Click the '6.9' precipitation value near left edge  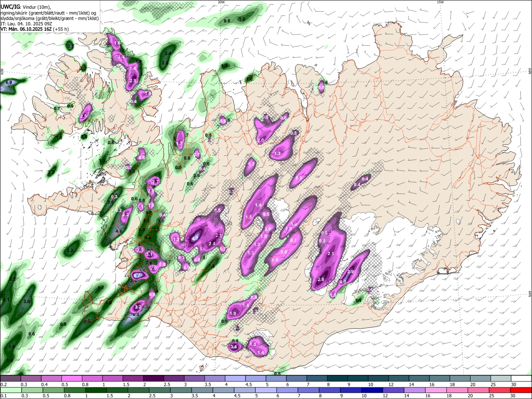click(9, 83)
